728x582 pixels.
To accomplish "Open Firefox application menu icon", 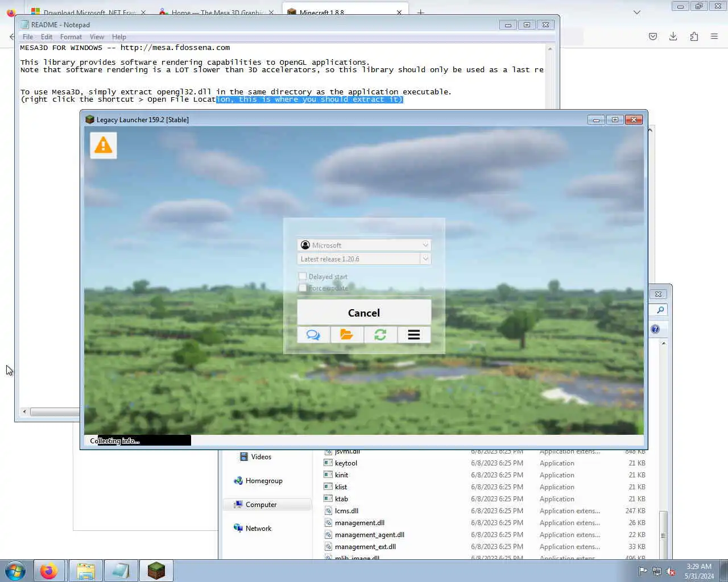I will (714, 36).
